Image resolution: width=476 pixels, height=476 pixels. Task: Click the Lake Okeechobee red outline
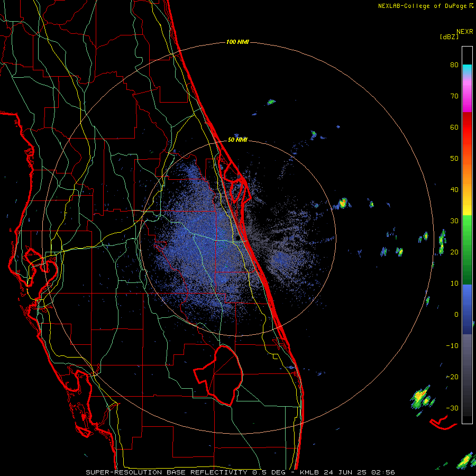coord(218,375)
